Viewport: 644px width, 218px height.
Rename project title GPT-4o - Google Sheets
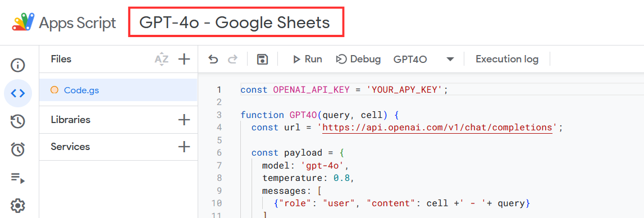coord(235,22)
